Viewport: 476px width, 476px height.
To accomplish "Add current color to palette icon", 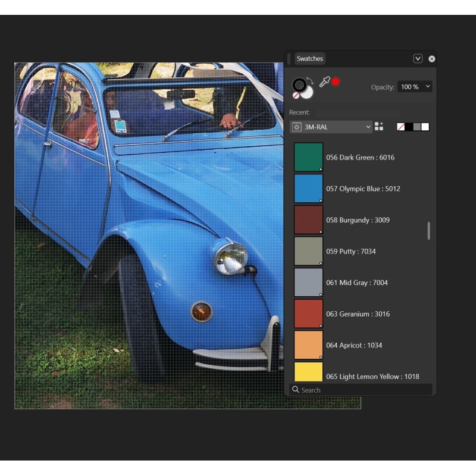I will click(379, 127).
